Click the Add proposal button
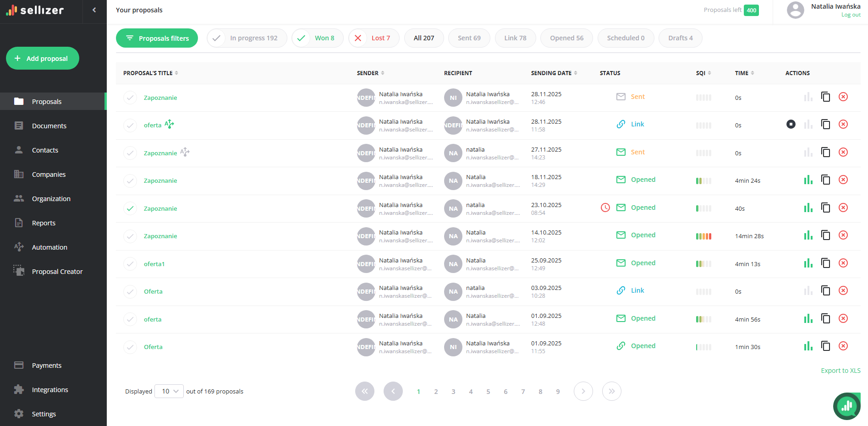This screenshot has height=426, width=868. (43, 58)
